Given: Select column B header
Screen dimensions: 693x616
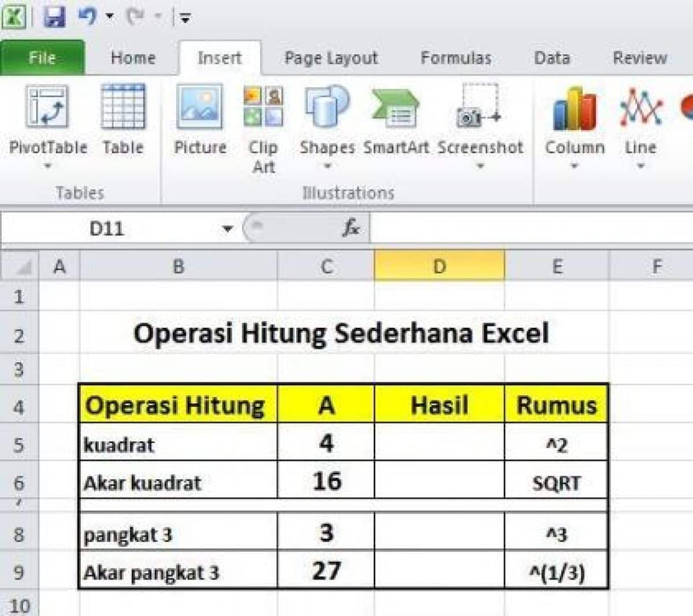Looking at the screenshot, I should [178, 266].
